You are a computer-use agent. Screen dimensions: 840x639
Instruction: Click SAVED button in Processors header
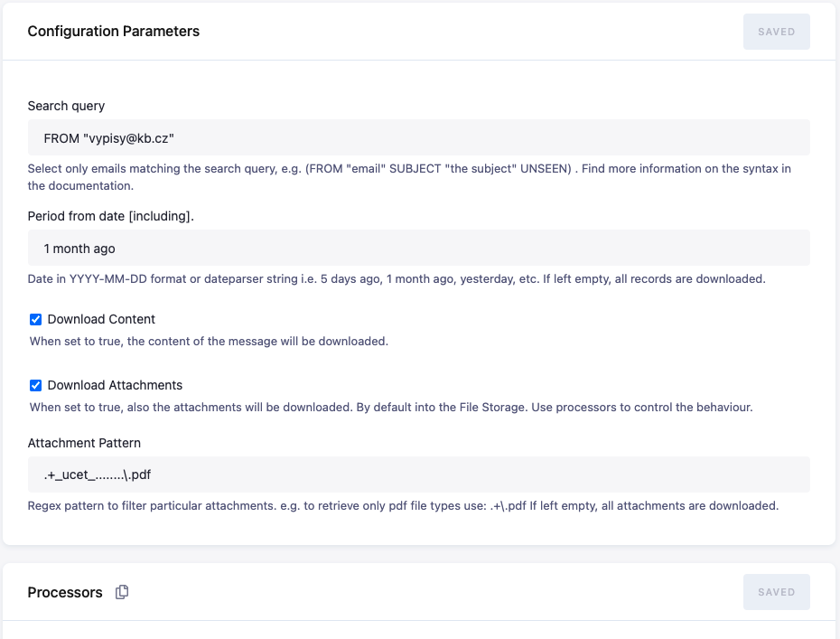[776, 592]
